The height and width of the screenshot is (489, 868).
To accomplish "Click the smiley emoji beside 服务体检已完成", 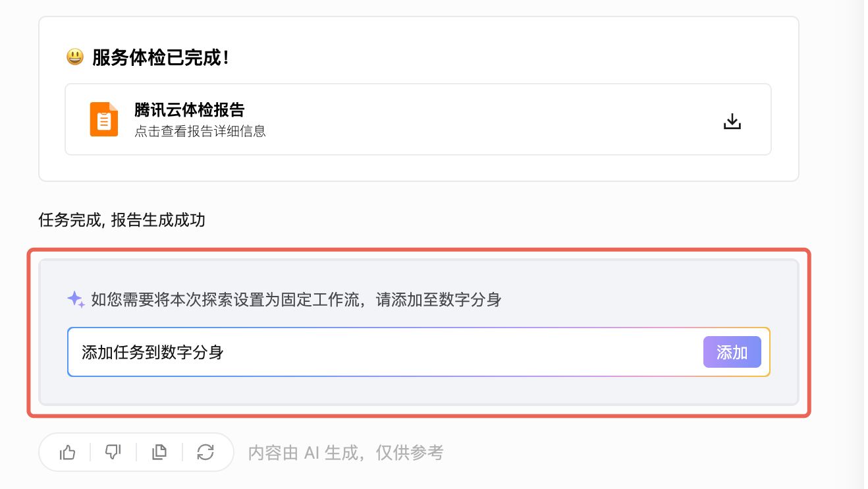I will click(75, 57).
